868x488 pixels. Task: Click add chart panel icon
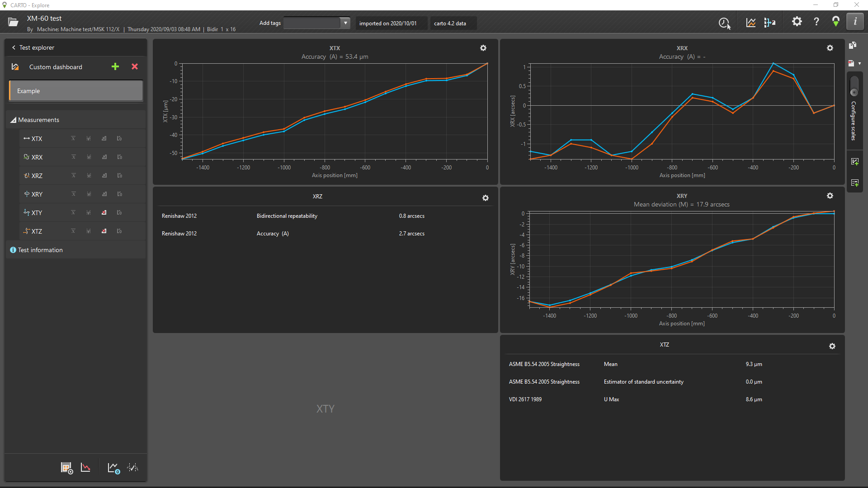[x=854, y=162]
